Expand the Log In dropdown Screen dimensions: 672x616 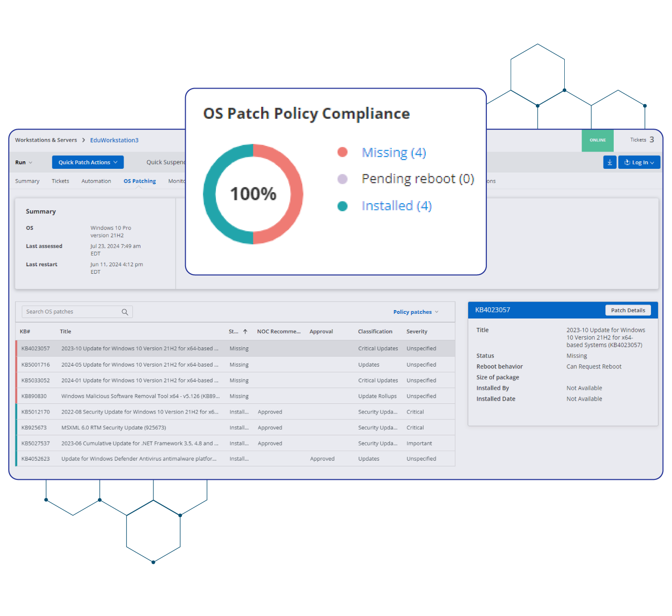point(639,162)
